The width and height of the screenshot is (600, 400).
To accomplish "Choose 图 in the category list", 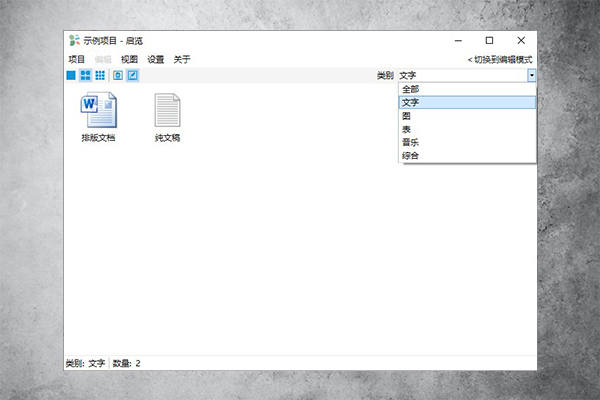I will pyautogui.click(x=467, y=116).
